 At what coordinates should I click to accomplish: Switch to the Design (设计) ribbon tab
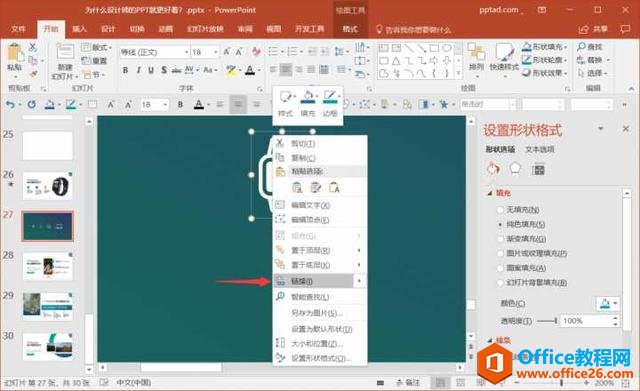click(108, 29)
